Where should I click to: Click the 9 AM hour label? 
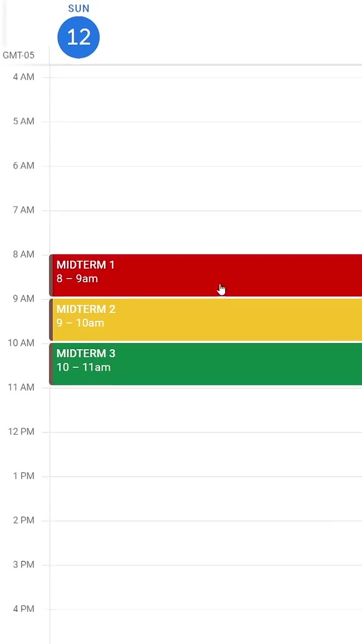[x=24, y=299]
